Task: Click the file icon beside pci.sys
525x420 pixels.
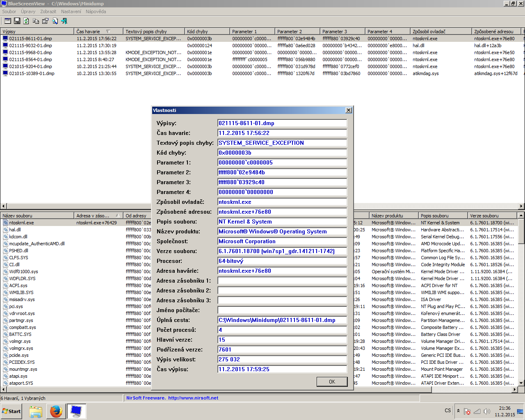Action: point(5,306)
